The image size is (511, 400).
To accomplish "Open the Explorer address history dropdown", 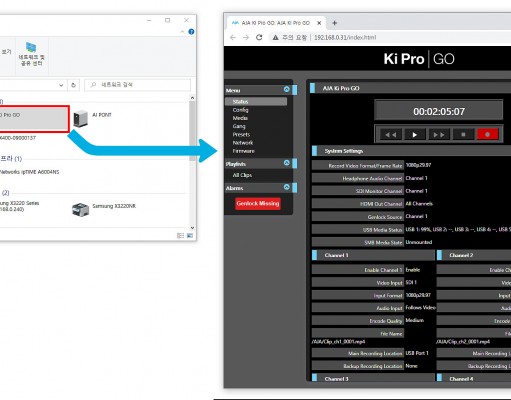I will (61, 85).
